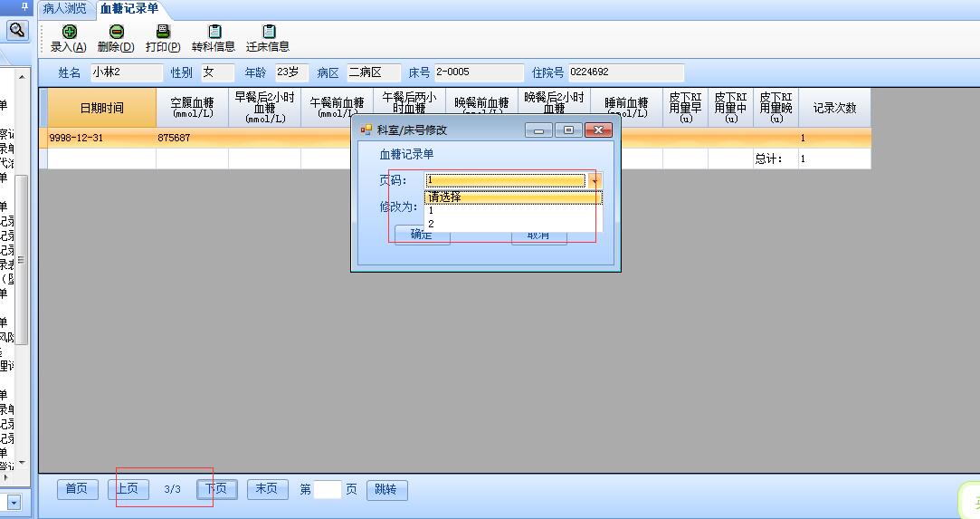Open the 页码 dropdown arrow
Screen dimensions: 980x519
pyautogui.click(x=595, y=181)
